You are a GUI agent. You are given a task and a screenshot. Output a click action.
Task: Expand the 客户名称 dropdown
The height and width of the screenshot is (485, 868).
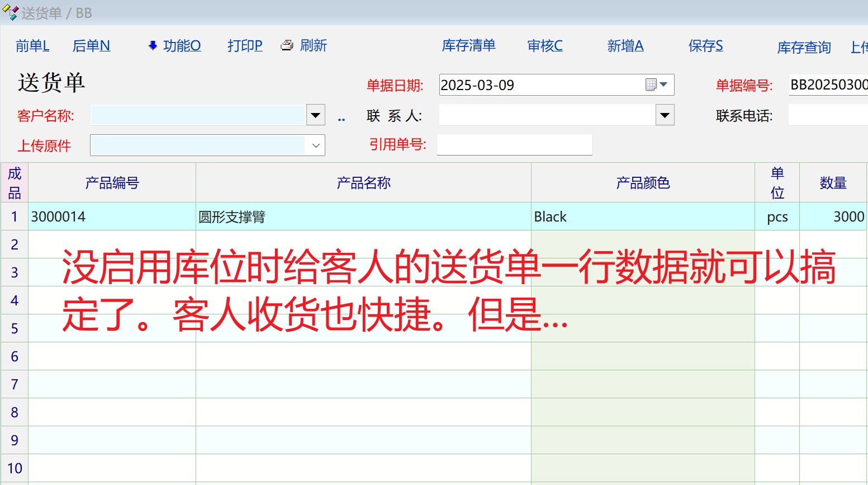tap(316, 115)
